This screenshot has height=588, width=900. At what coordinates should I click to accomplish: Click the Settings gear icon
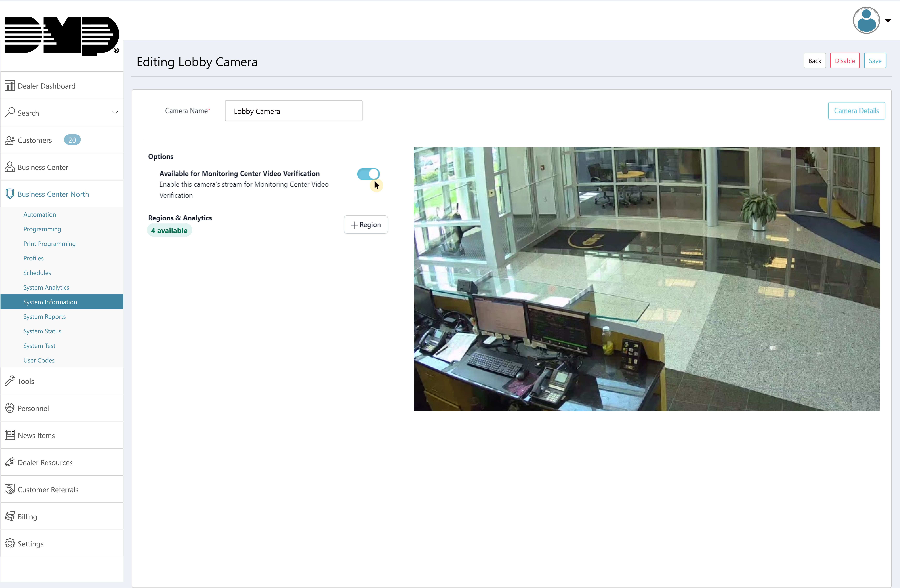tap(10, 543)
